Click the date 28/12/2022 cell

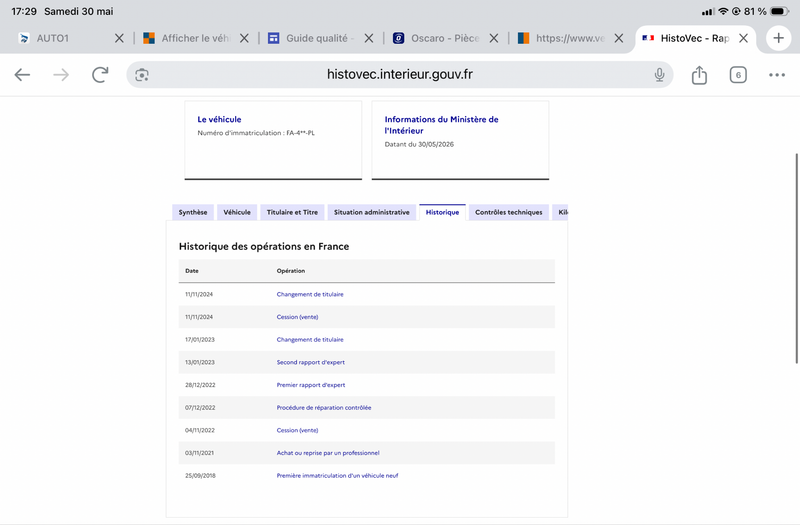click(200, 385)
